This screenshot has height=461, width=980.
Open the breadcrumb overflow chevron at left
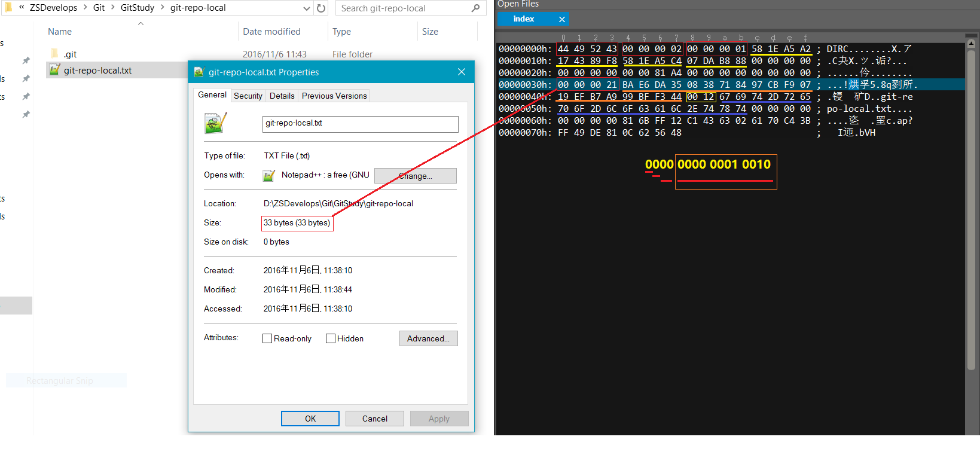point(22,8)
